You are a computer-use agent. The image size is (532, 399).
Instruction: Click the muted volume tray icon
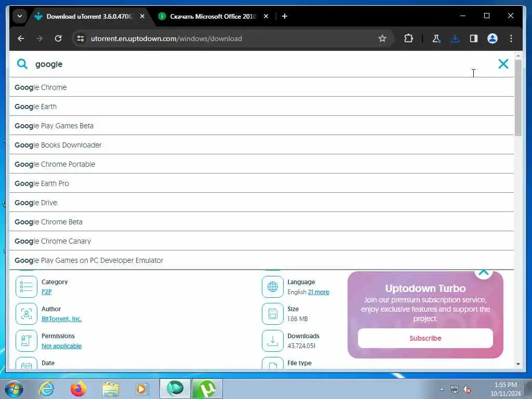(x=467, y=390)
